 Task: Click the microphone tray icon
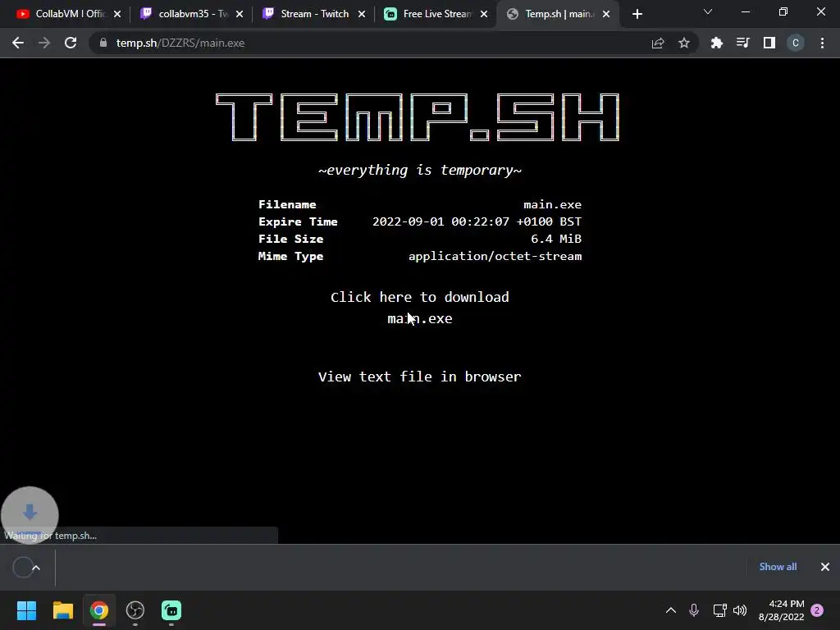tap(694, 610)
